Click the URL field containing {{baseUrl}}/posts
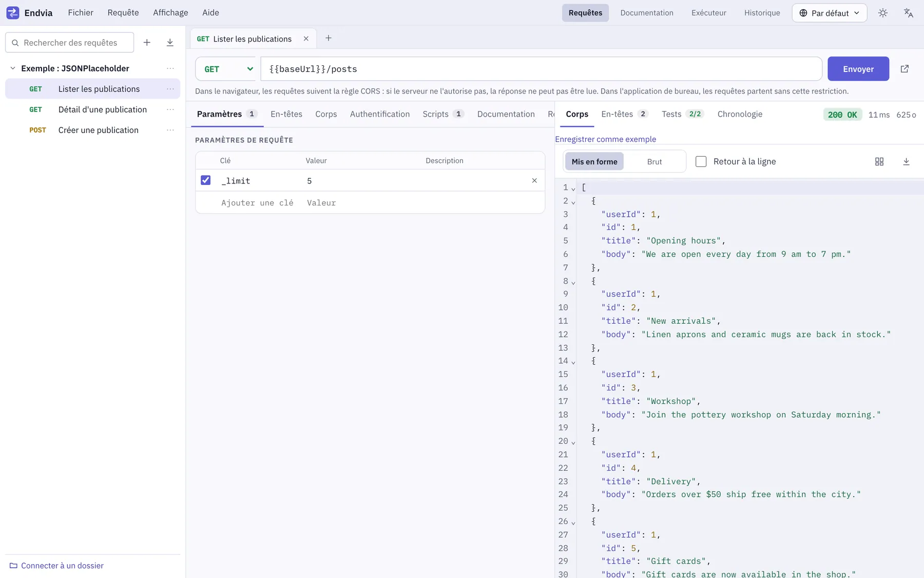924x578 pixels. click(x=541, y=69)
